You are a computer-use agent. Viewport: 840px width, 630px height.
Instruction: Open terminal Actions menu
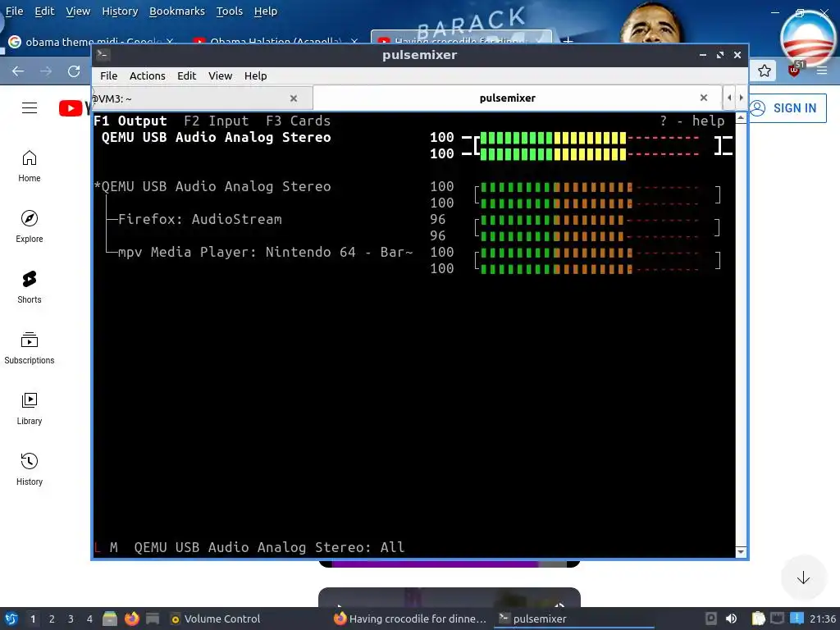coord(148,76)
